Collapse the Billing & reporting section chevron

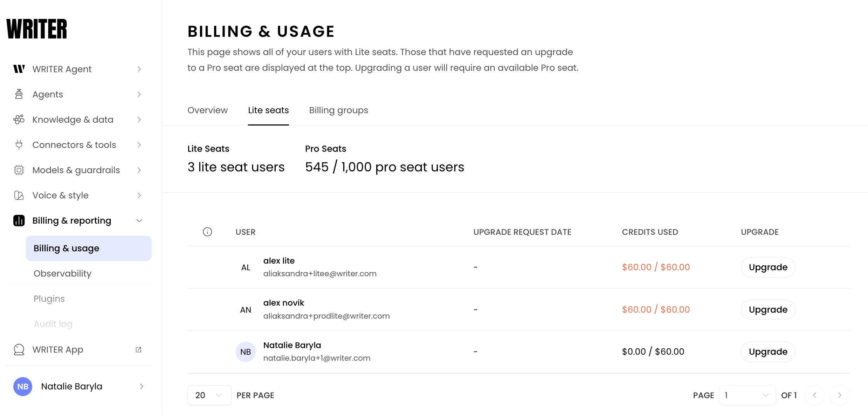(x=139, y=220)
